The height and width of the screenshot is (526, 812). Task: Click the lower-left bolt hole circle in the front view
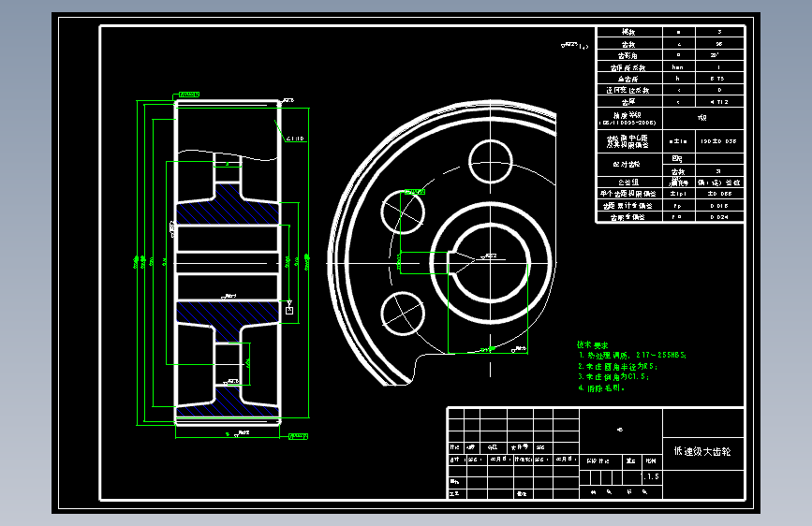[403, 314]
